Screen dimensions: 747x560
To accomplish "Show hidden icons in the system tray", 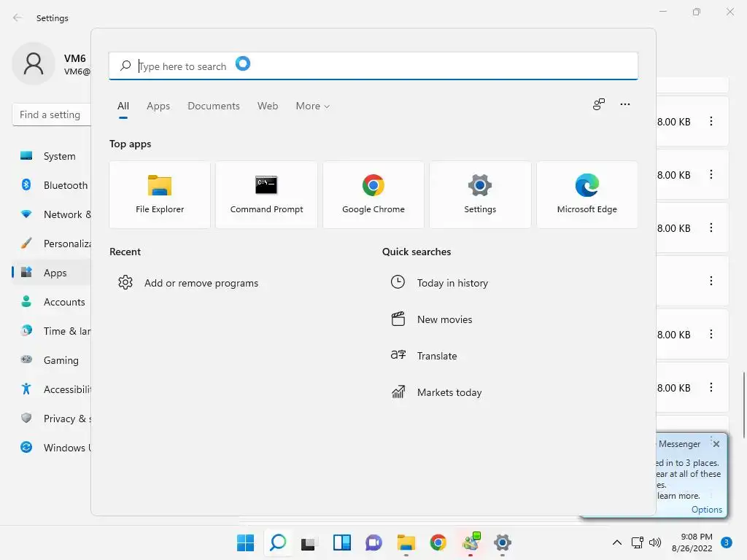I will (617, 542).
